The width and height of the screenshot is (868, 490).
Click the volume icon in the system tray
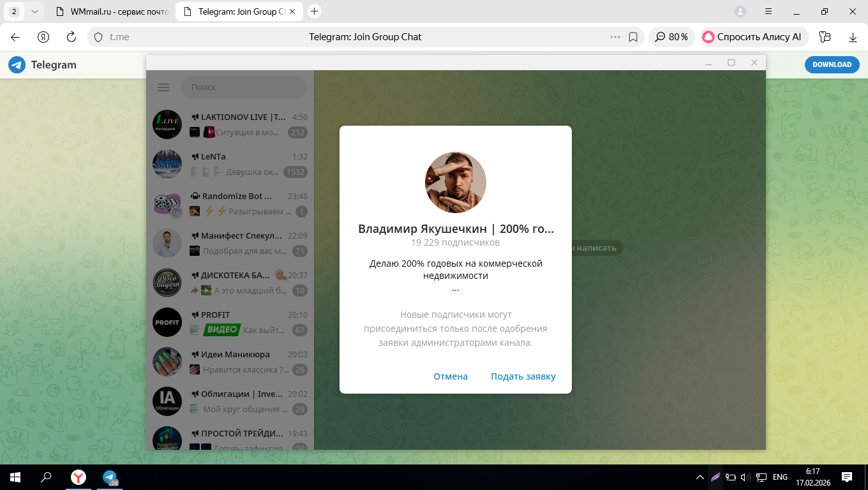coord(745,477)
